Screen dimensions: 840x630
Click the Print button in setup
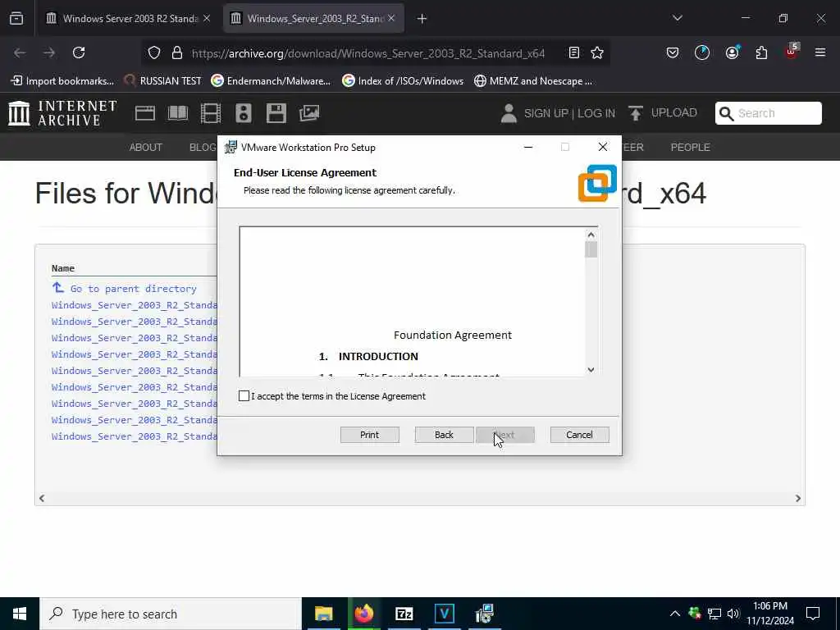point(369,435)
